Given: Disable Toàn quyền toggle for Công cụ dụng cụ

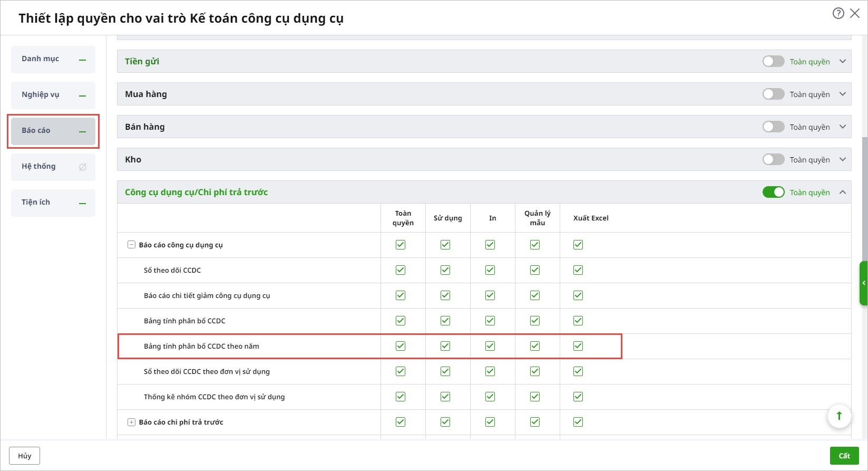Looking at the screenshot, I should [x=773, y=193].
